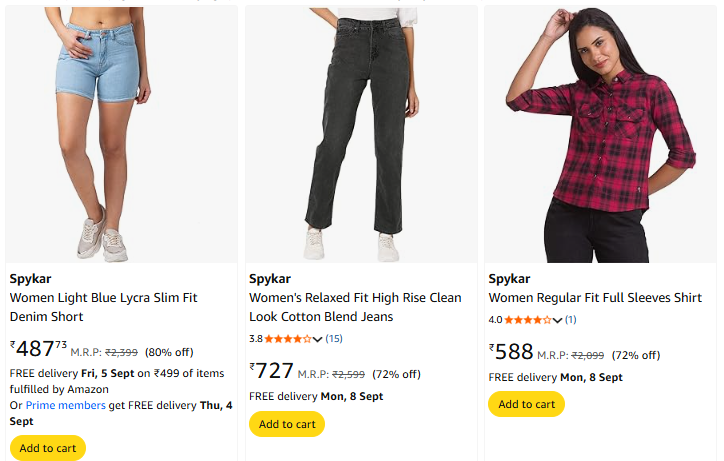724x461 pixels.
Task: Click the Spykar brand name above the jeans
Action: (269, 278)
